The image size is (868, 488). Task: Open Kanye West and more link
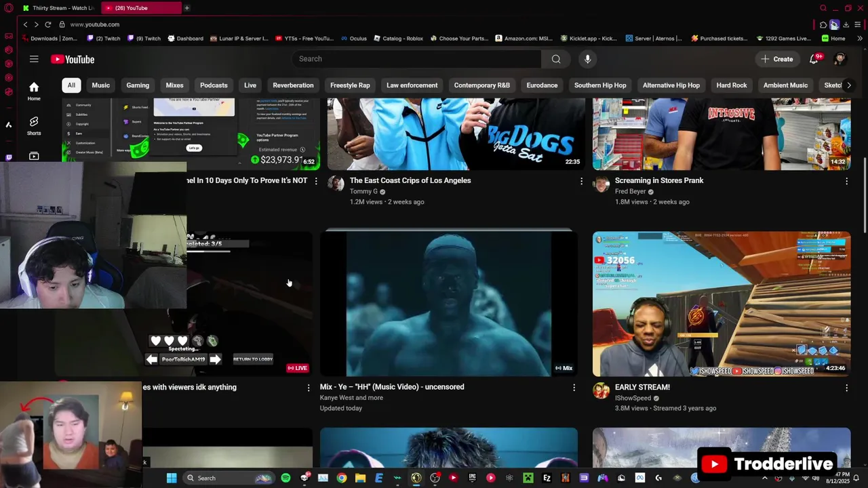(351, 398)
